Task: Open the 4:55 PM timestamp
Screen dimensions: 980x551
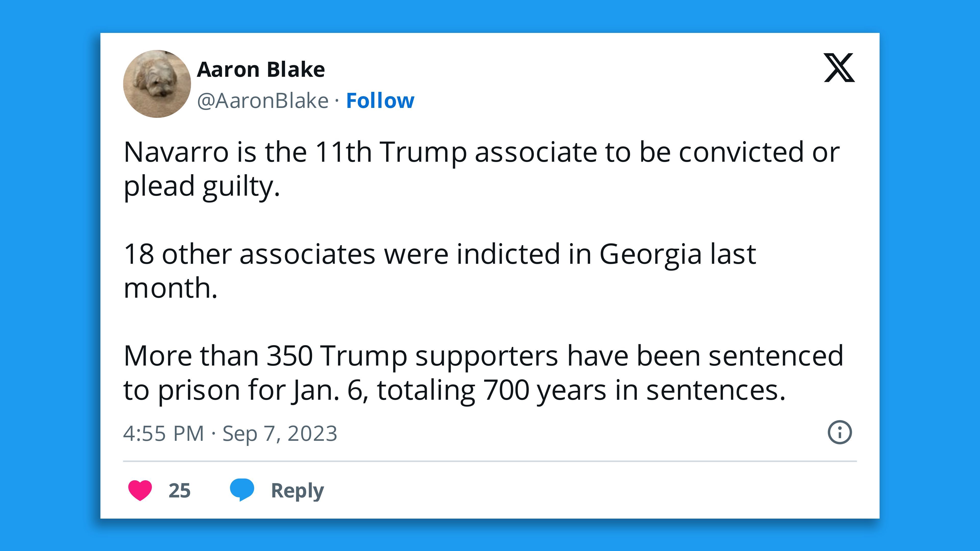Action: pyautogui.click(x=164, y=433)
